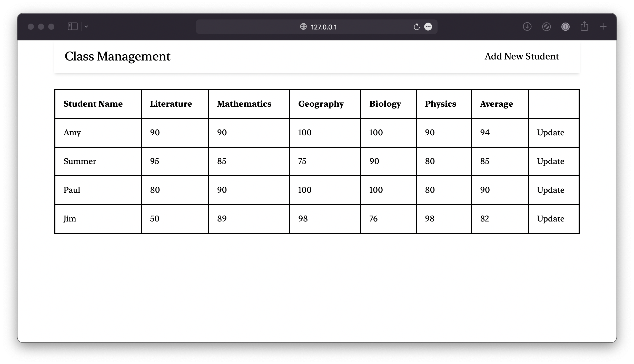The height and width of the screenshot is (364, 634).
Task: Click the browser tab dropdown arrow
Action: click(86, 26)
